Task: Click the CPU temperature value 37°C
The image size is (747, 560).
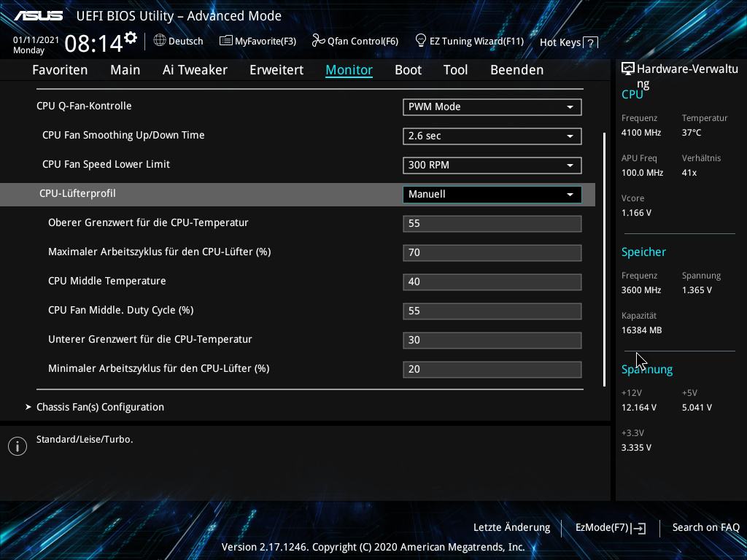Action: point(692,133)
